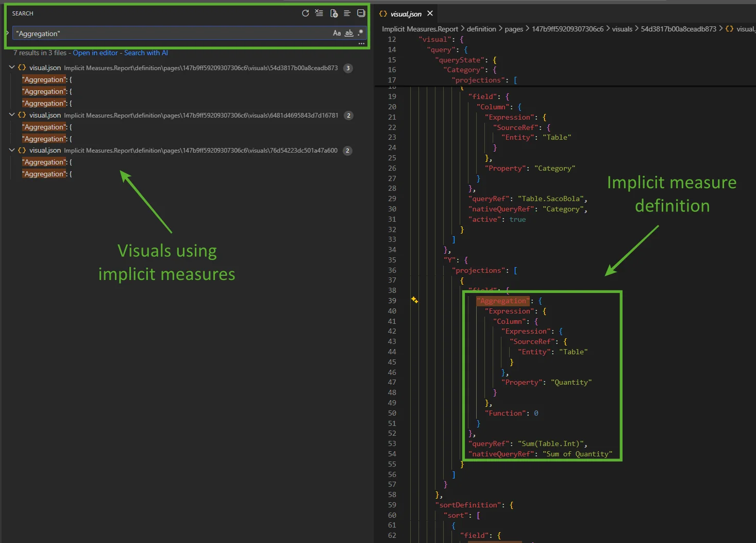Viewport: 756px width, 543px height.
Task: Collapse visual.json results for 76d54223dc501a47a600
Action: tap(12, 150)
